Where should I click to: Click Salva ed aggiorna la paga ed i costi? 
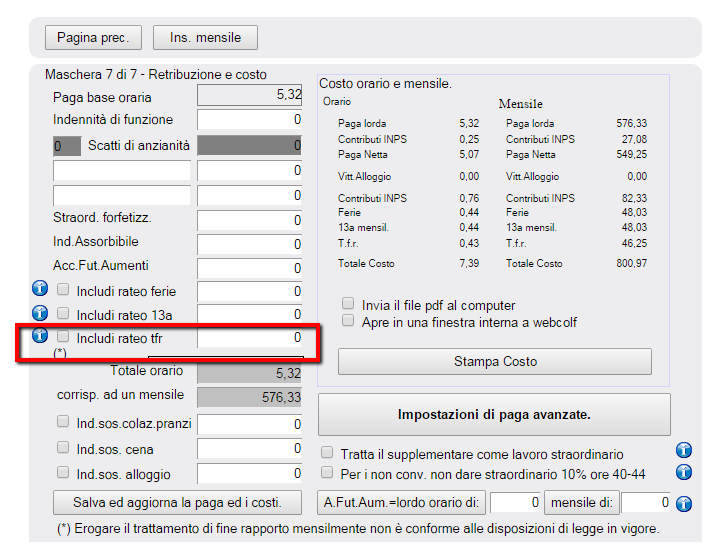(178, 502)
